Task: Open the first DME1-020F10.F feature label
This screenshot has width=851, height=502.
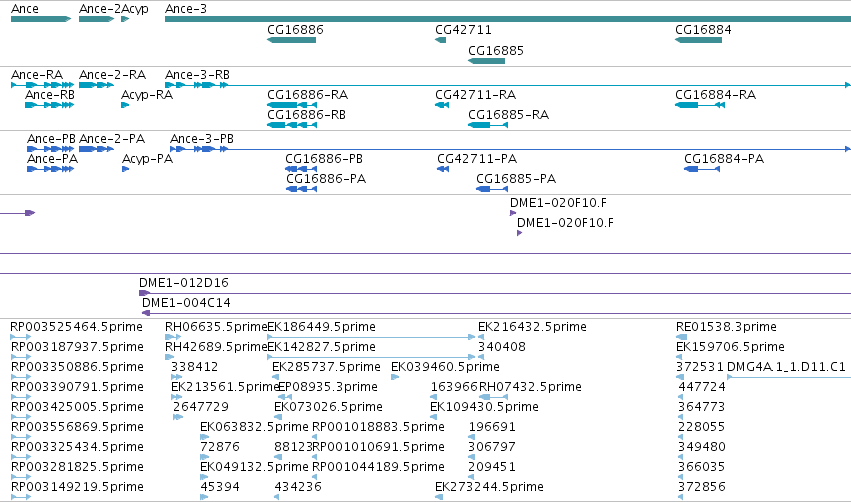Action: tap(558, 203)
